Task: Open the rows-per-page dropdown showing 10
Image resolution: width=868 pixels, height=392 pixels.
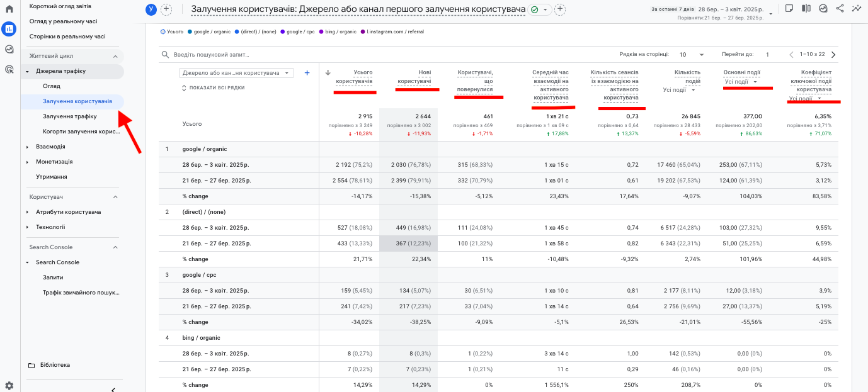Action: 692,55
